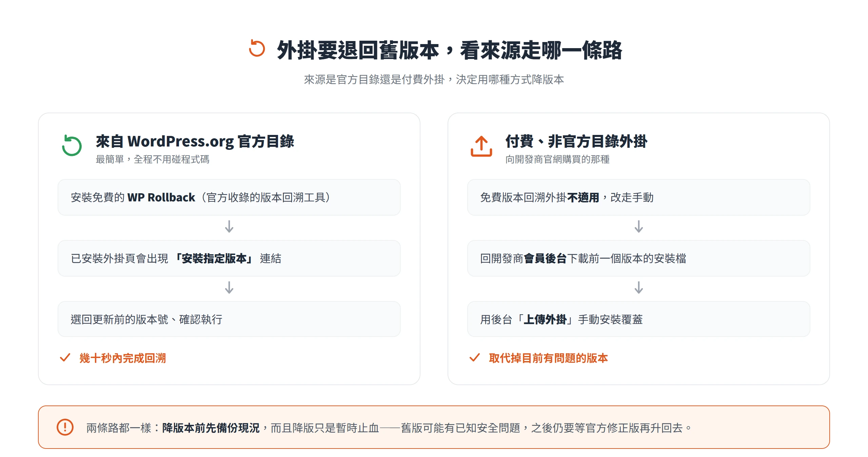Viewport: 868px width, 457px height.
Task: Select the step 安裝免費的 WP Rollback
Action: click(x=229, y=197)
